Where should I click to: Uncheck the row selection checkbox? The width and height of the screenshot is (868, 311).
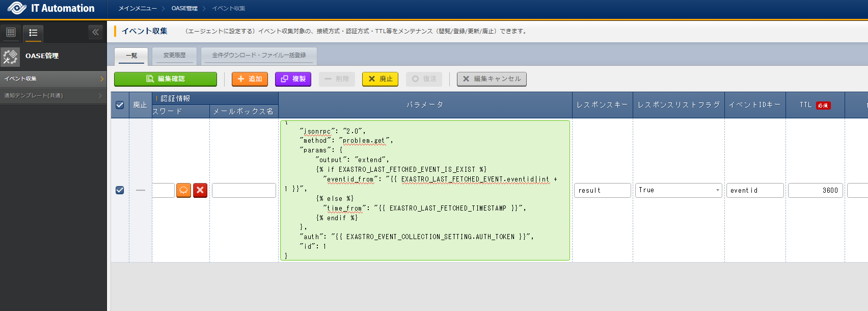(120, 190)
